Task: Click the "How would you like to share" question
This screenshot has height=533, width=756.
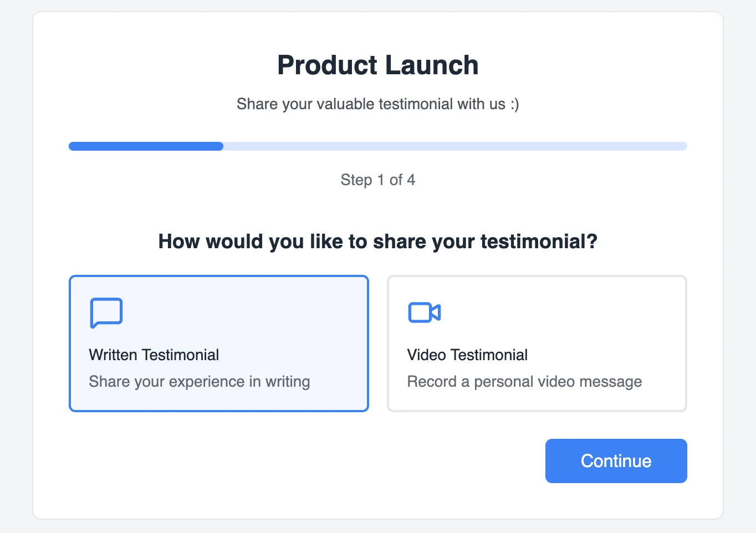Action: point(377,242)
